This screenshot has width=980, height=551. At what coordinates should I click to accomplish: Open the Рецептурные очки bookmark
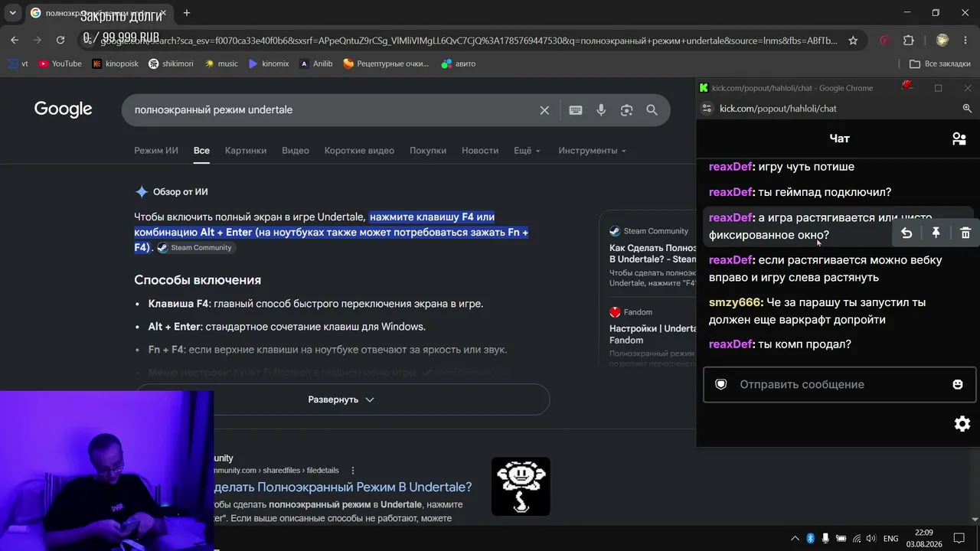387,64
